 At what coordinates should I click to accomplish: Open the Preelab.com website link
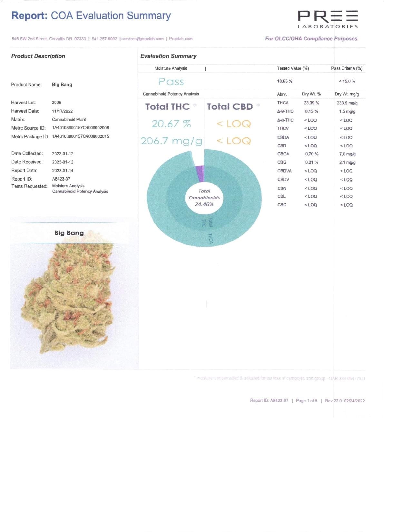(x=181, y=39)
